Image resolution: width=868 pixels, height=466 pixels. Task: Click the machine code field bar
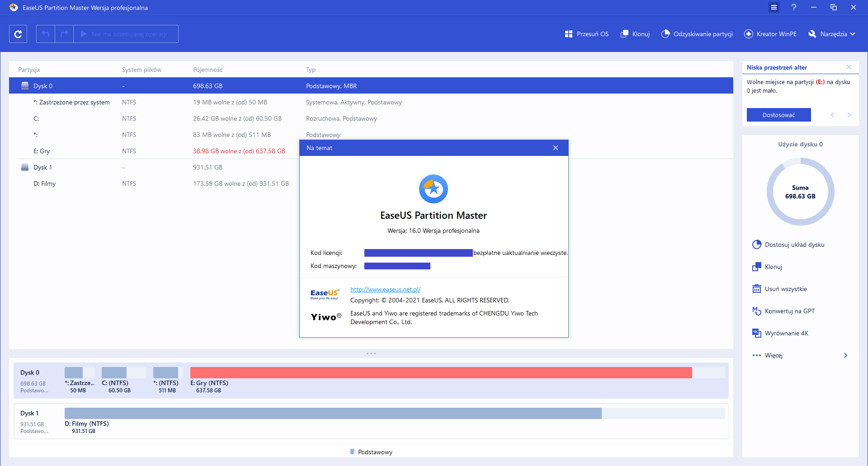pos(397,266)
